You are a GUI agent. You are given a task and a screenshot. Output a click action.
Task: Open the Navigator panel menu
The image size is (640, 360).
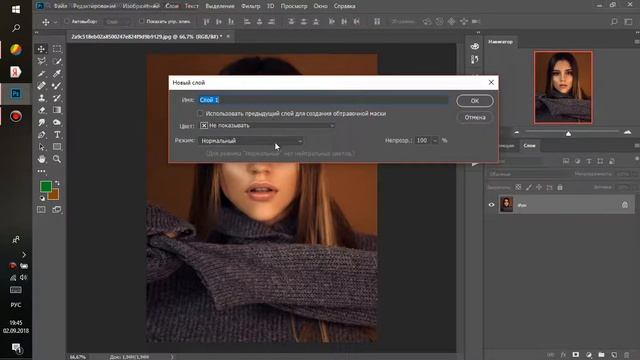[637, 42]
